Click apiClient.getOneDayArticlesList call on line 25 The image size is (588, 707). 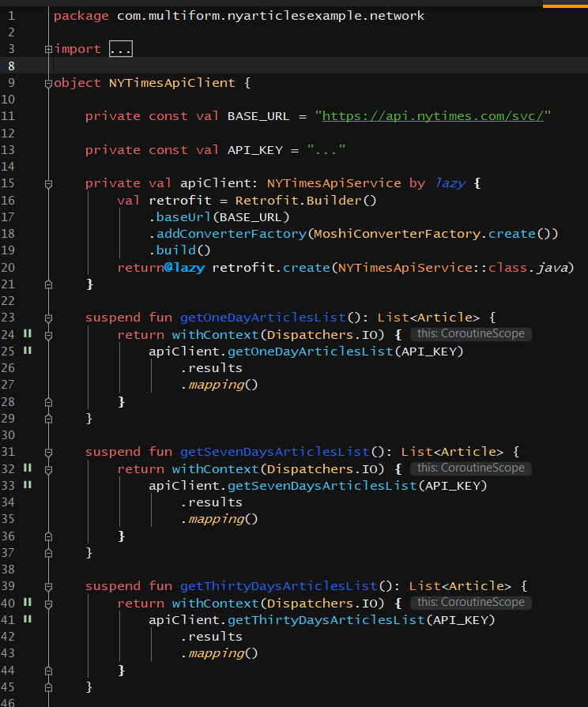271,352
